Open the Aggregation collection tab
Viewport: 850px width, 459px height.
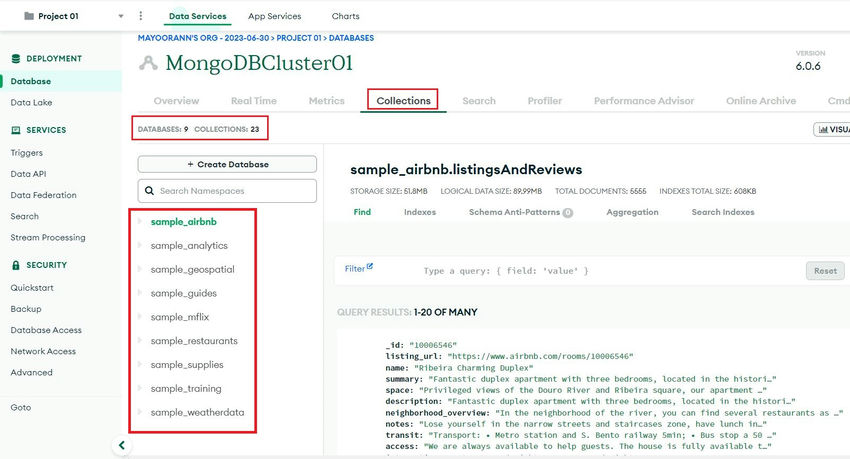tap(632, 212)
